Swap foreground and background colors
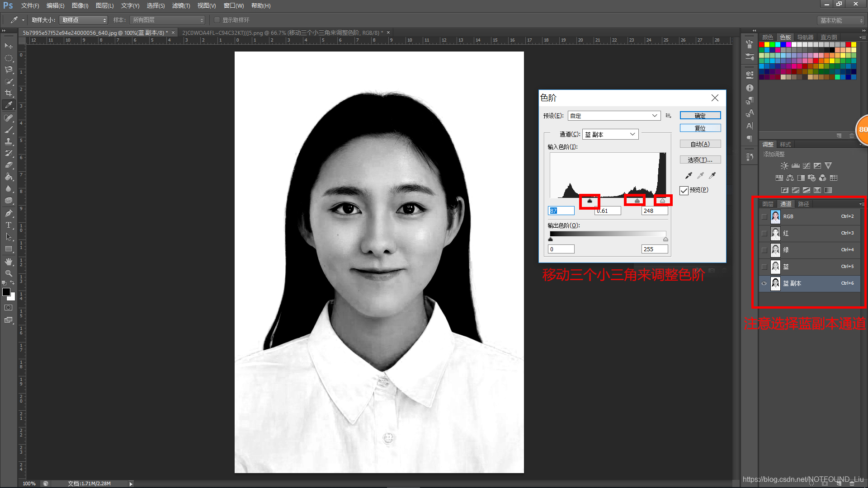The width and height of the screenshot is (868, 488). point(13,283)
